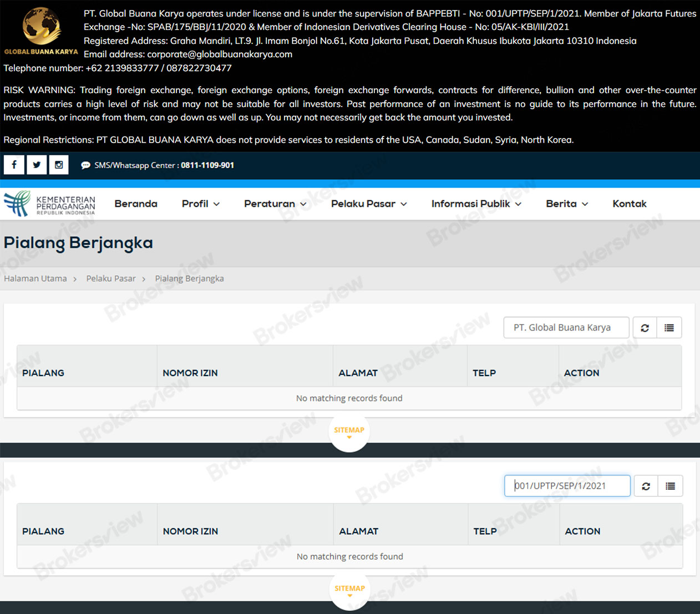Sort lower table by NOMOR IZIN column
The width and height of the screenshot is (700, 614).
coord(246,525)
